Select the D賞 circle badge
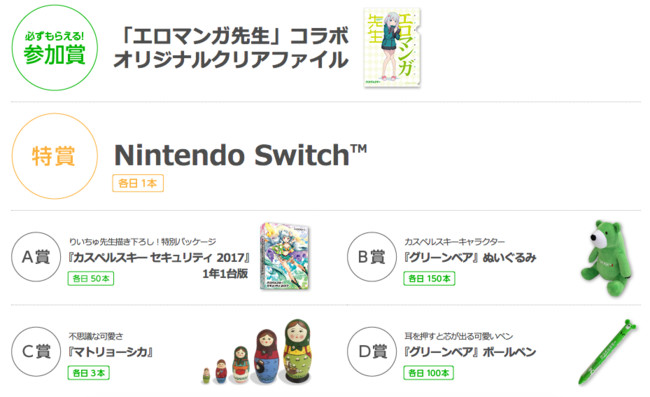 tap(372, 351)
